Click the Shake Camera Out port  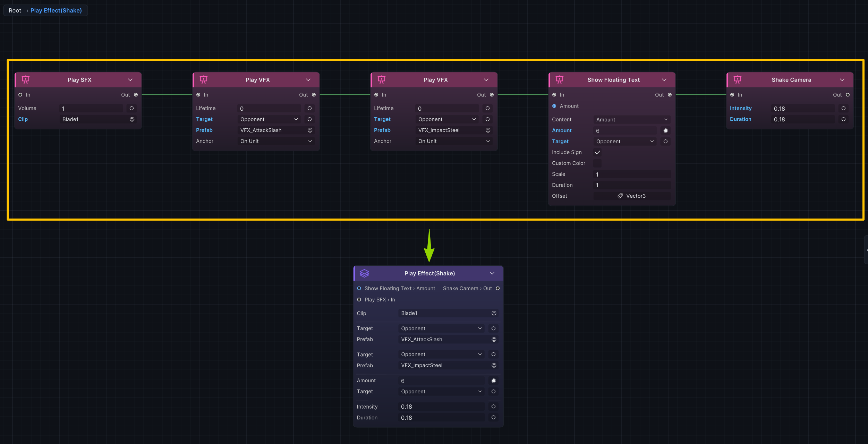pyautogui.click(x=848, y=95)
